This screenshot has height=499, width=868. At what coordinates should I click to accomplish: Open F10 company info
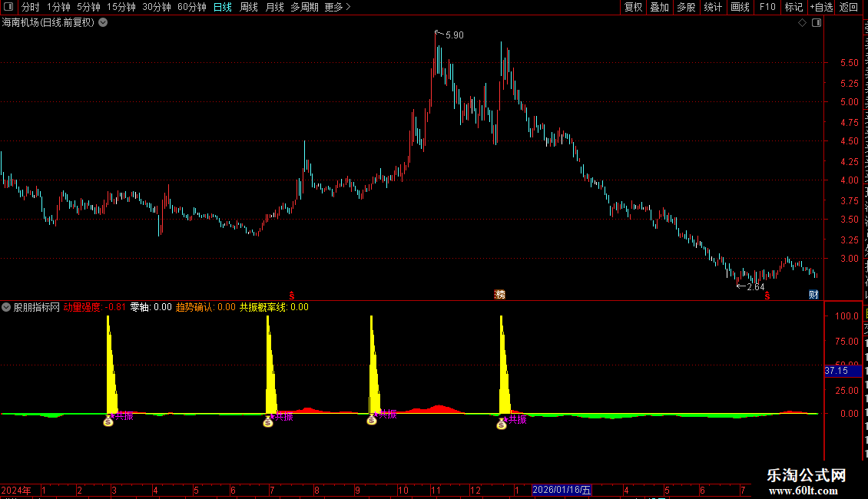(x=767, y=7)
